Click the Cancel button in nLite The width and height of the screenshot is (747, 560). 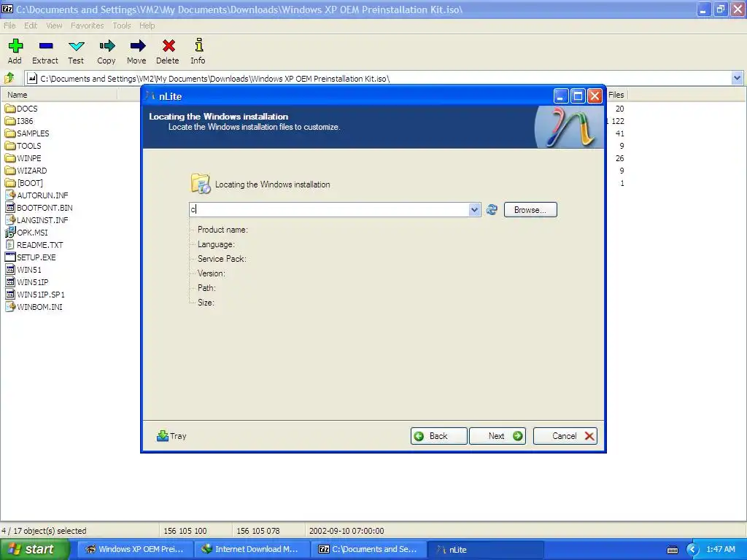click(x=565, y=436)
